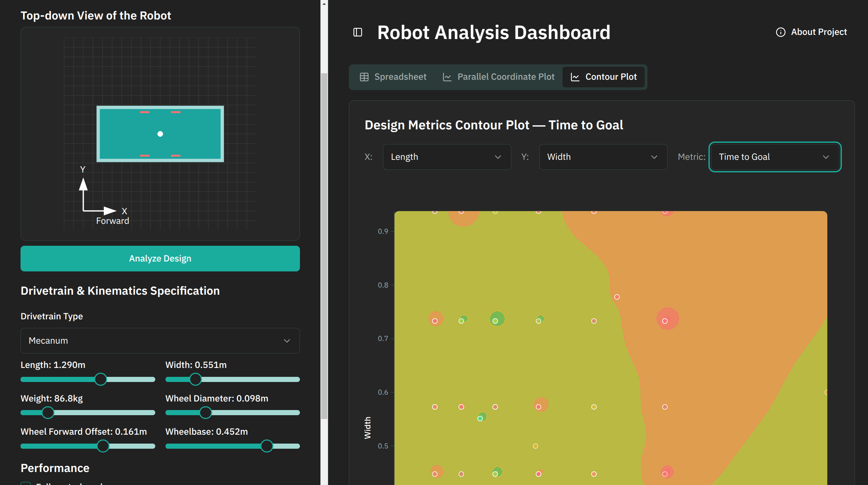Click the Contour Plot chart icon
This screenshot has width=868, height=485.
click(575, 77)
